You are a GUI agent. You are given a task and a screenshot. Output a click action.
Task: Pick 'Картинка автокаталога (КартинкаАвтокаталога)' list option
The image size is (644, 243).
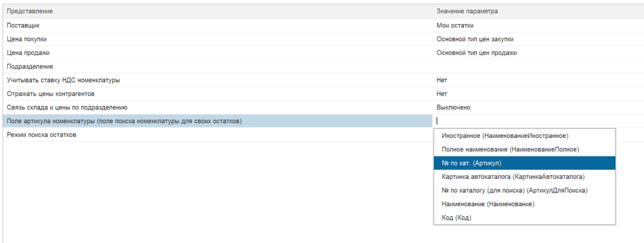[x=513, y=176]
